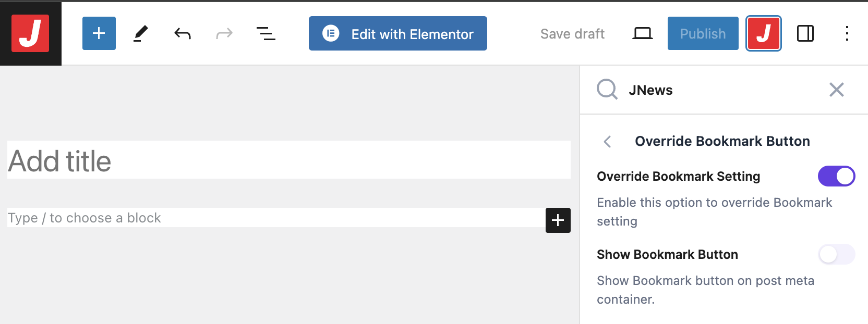Close the JNews sidebar panel
Screen dimensions: 868x324
point(837,90)
